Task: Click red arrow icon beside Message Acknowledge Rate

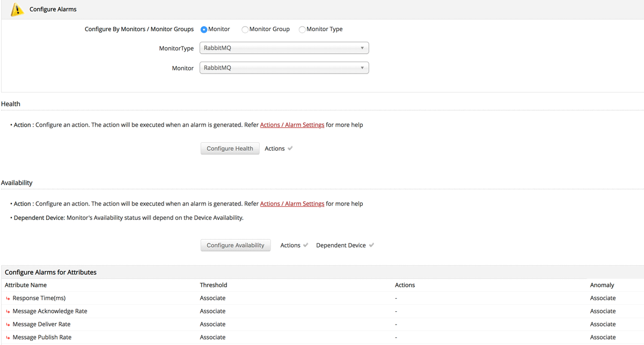Action: click(x=8, y=311)
